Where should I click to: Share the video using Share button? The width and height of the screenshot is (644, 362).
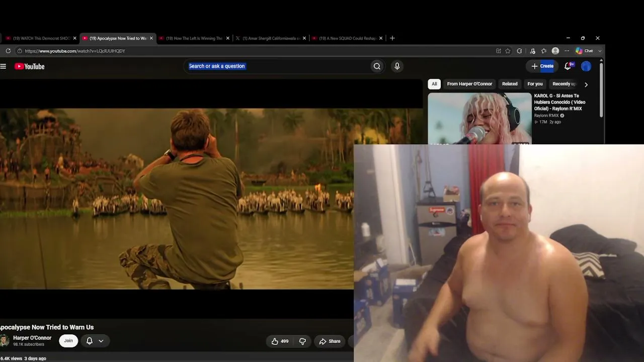[x=330, y=341]
